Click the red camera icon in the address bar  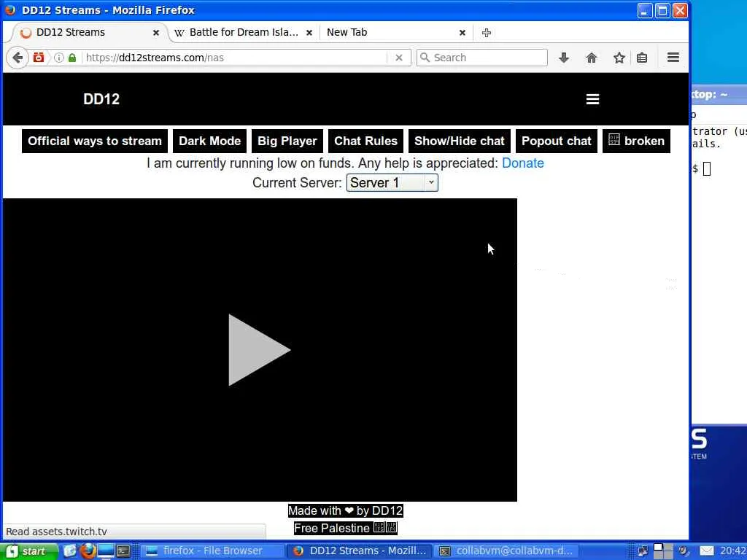point(39,58)
